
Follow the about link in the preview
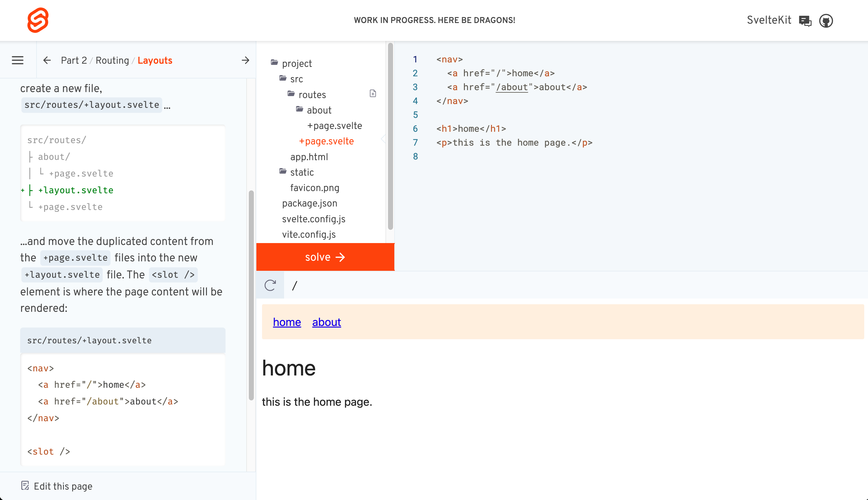(326, 322)
